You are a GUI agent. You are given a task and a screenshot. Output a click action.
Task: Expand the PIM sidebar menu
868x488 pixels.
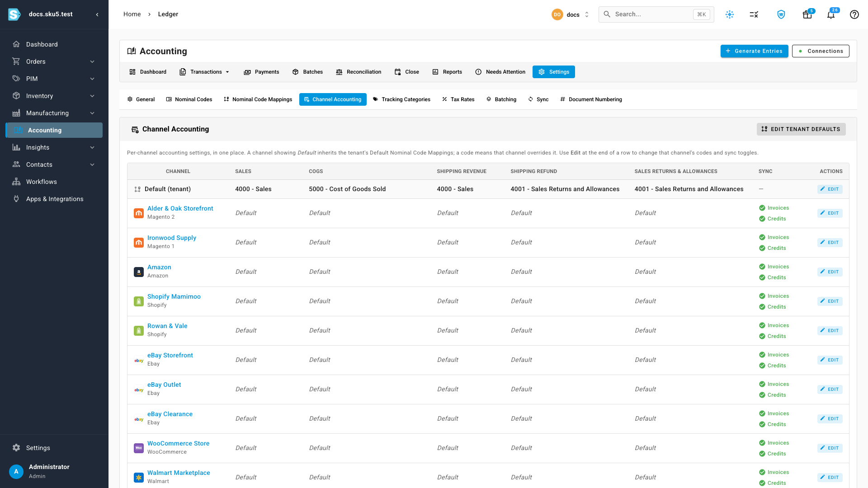coord(54,79)
